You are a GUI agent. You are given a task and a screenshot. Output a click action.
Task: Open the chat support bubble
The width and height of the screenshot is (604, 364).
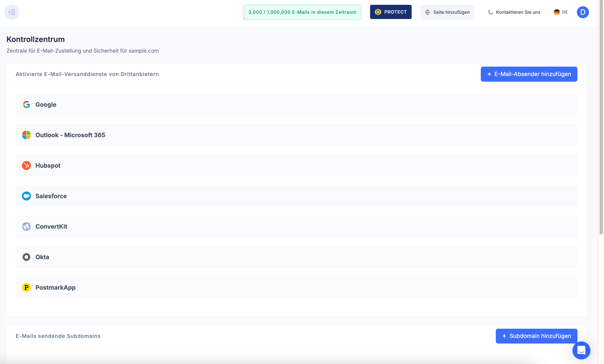581,350
